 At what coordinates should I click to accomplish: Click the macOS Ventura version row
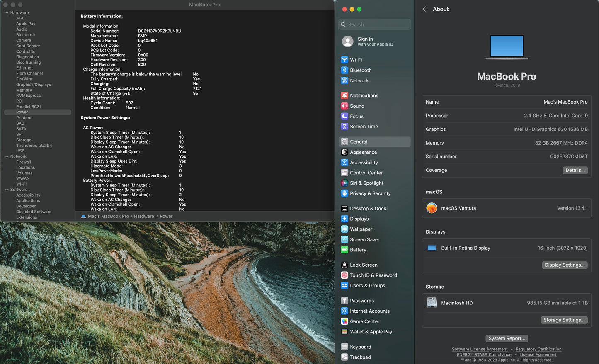point(507,208)
